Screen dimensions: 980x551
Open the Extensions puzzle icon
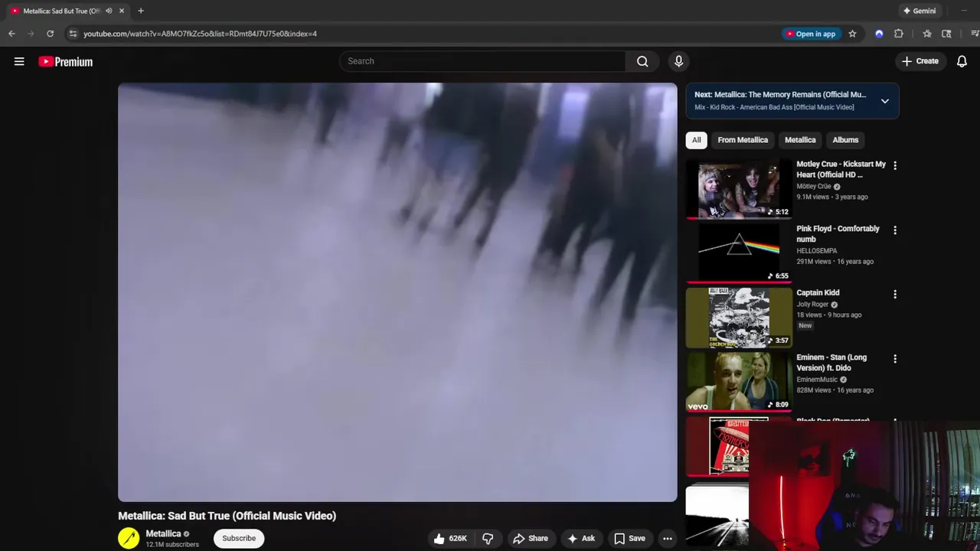[x=899, y=34]
